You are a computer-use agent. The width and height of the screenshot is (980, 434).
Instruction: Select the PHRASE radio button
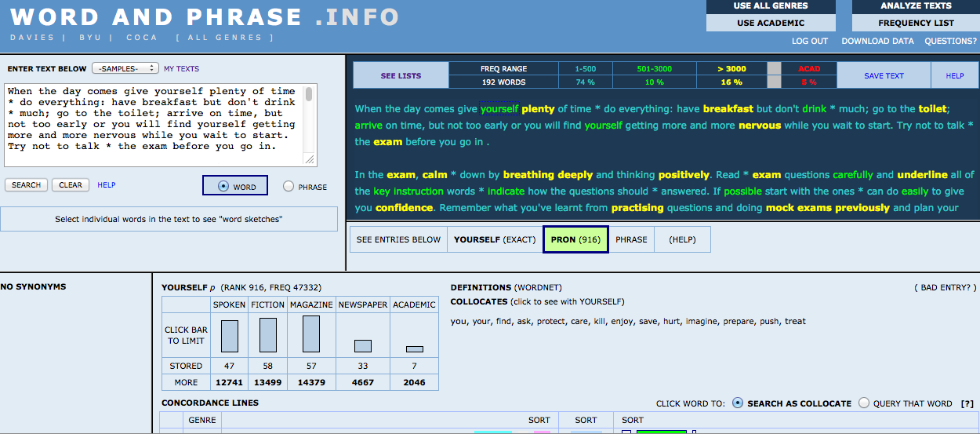(289, 187)
